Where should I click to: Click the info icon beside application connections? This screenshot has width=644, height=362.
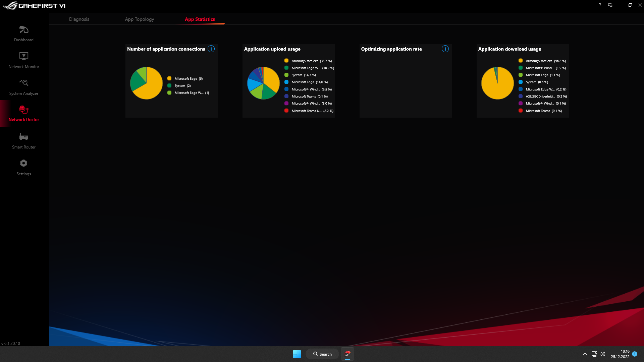pos(211,49)
